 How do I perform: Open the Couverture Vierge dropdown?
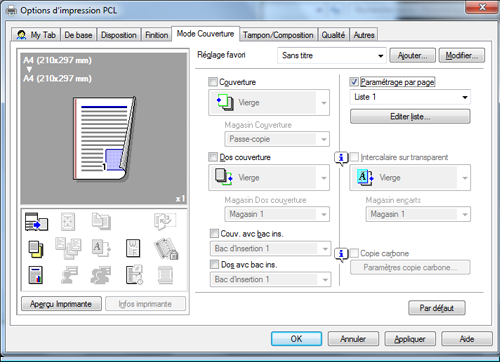click(x=269, y=102)
